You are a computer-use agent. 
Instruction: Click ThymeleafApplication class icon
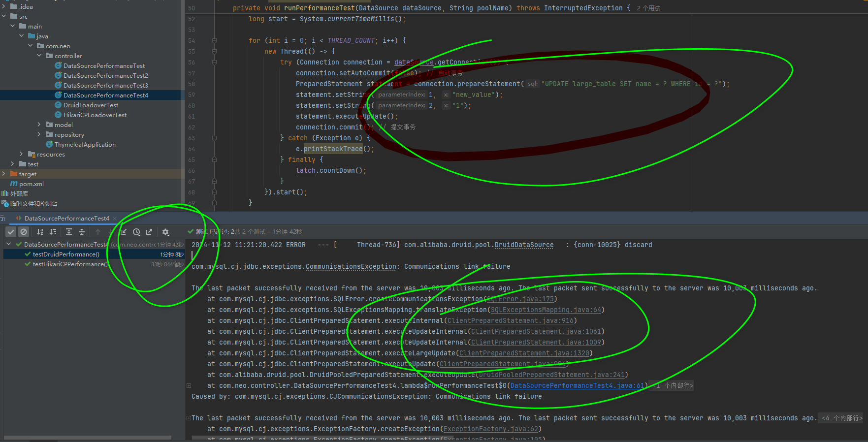pos(49,144)
